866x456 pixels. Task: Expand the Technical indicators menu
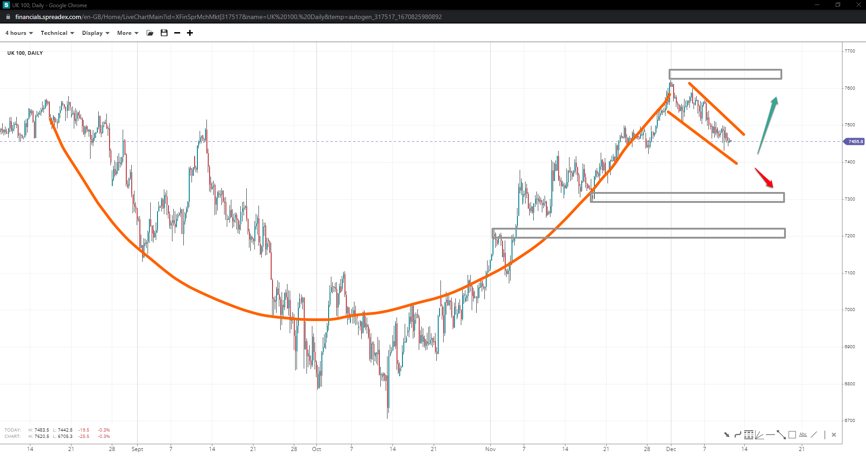point(56,33)
